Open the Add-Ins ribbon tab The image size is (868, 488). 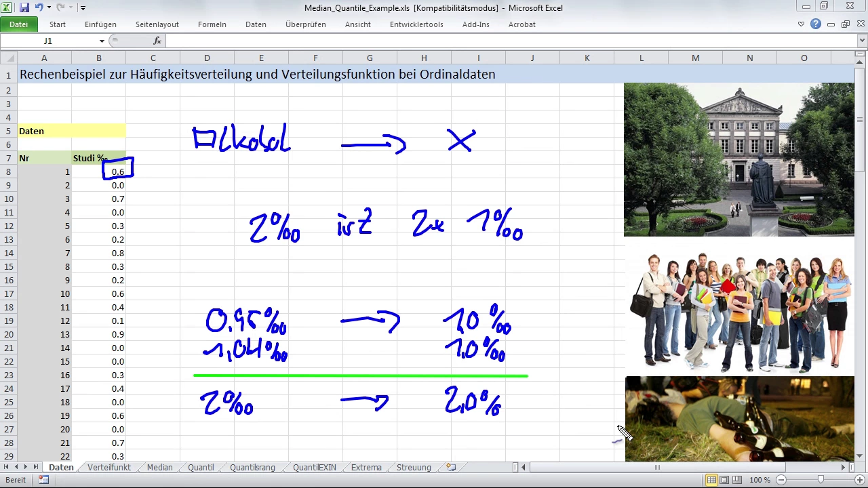coord(476,24)
